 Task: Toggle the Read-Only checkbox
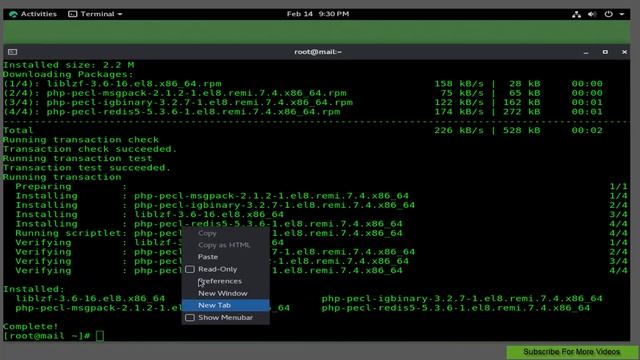tap(190, 269)
